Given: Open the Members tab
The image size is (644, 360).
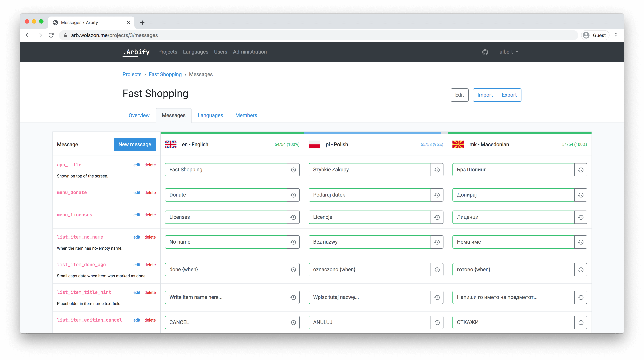Looking at the screenshot, I should (x=246, y=115).
